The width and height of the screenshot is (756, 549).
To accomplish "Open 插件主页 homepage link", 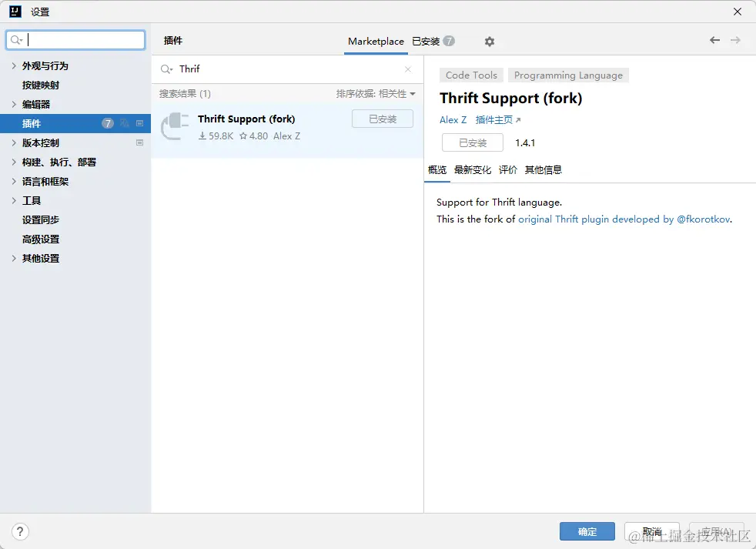I will (498, 119).
